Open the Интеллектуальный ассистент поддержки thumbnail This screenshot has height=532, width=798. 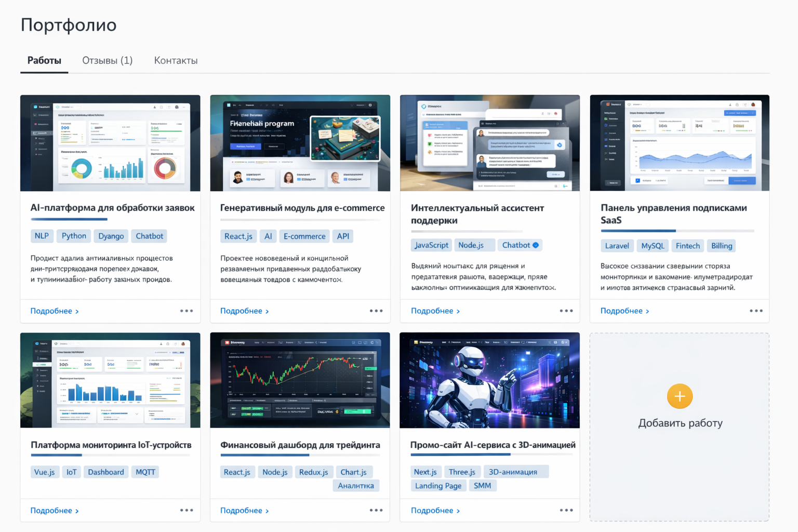tap(490, 143)
